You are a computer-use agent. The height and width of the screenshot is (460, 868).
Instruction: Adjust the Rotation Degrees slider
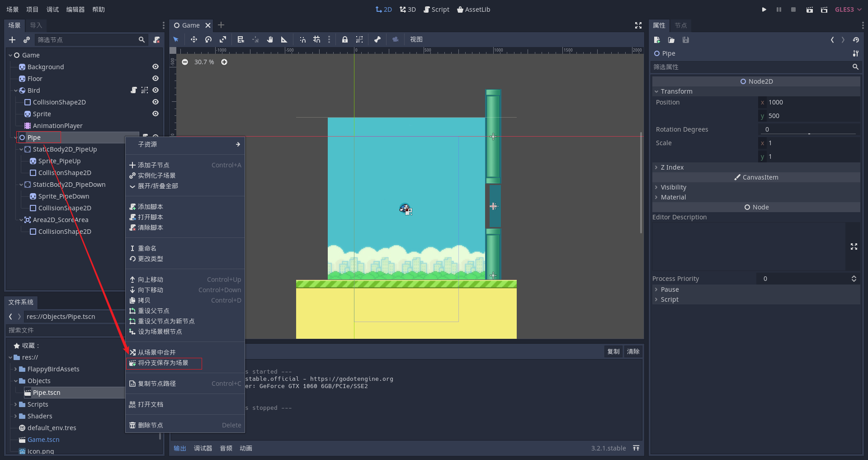coord(809,134)
